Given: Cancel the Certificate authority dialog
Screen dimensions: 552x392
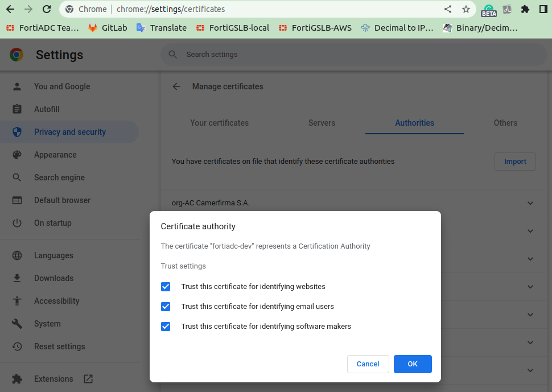Looking at the screenshot, I should (x=368, y=364).
